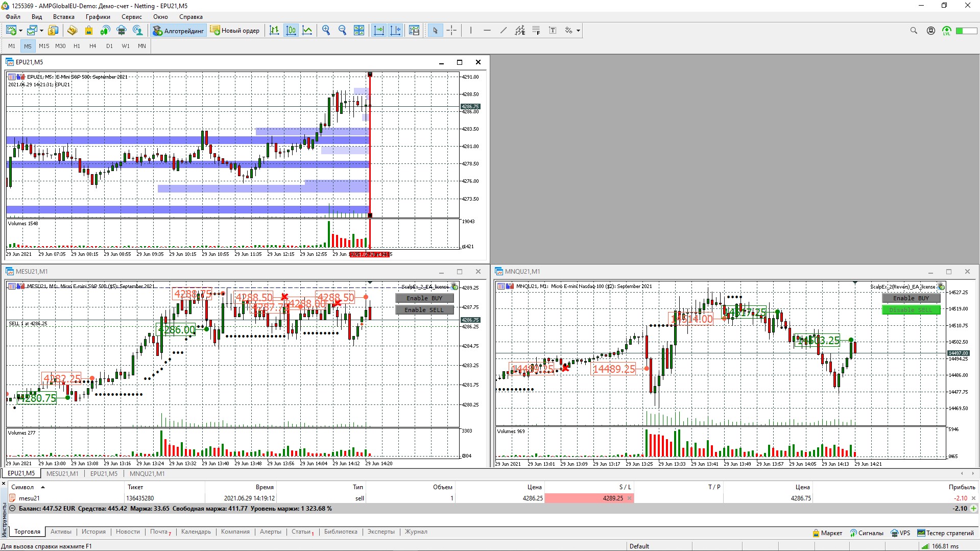Open the Market shopping bag icon

pyautogui.click(x=89, y=31)
